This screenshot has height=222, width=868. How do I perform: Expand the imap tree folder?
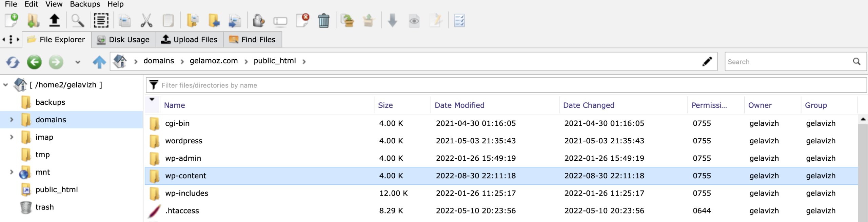(12, 137)
